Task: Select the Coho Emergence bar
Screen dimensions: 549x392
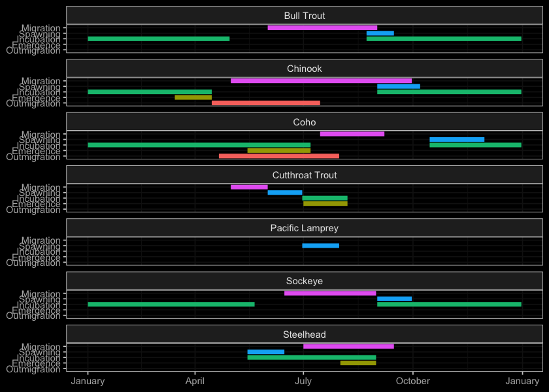Action: (278, 150)
